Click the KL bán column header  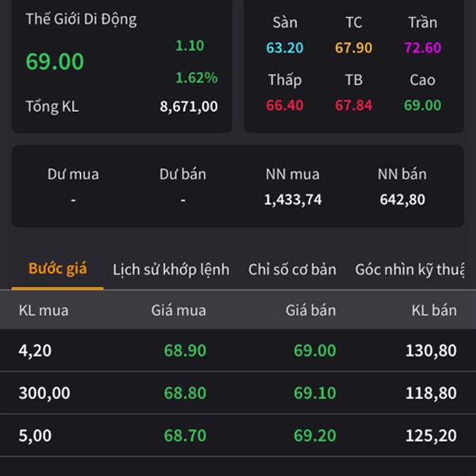tap(434, 310)
